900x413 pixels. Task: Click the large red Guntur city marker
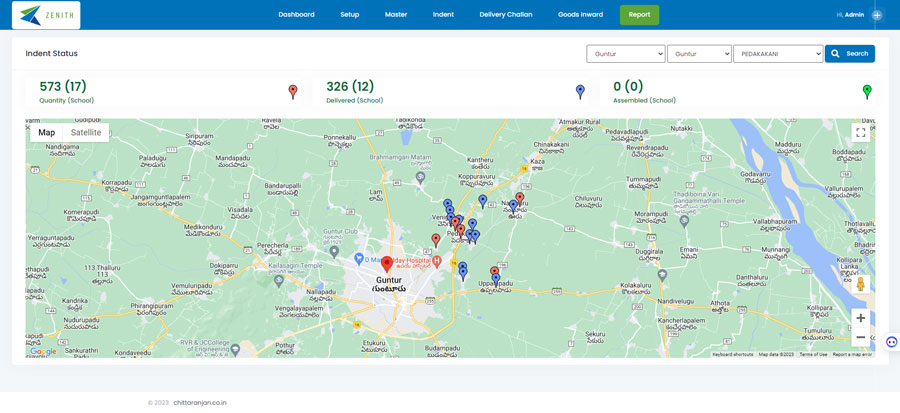387,264
